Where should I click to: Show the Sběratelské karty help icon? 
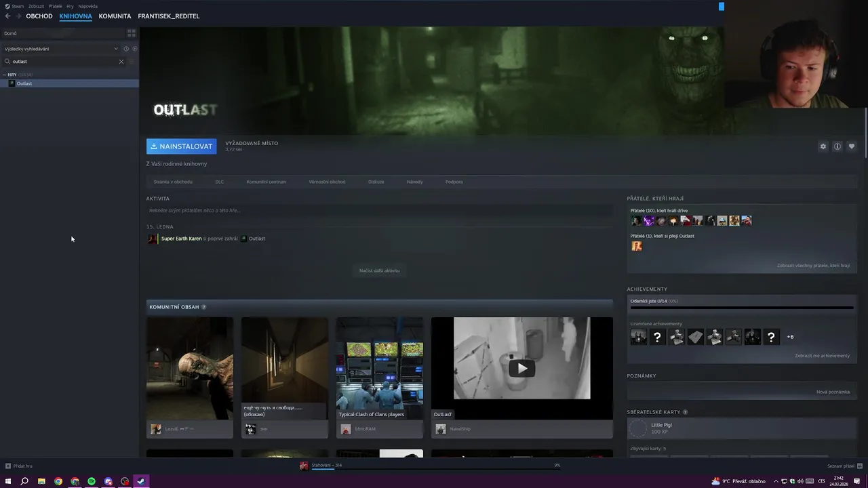685,412
